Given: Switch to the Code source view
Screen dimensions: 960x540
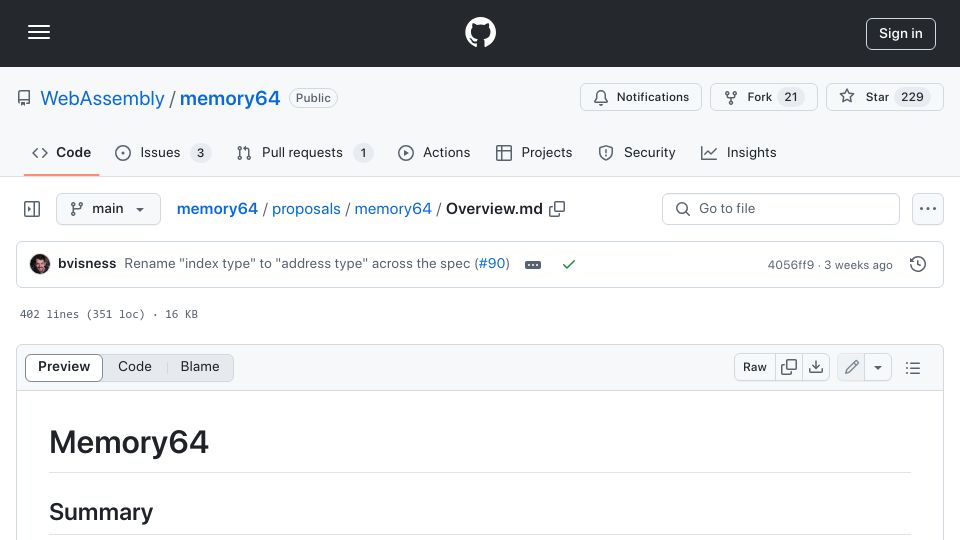Looking at the screenshot, I should pos(135,367).
